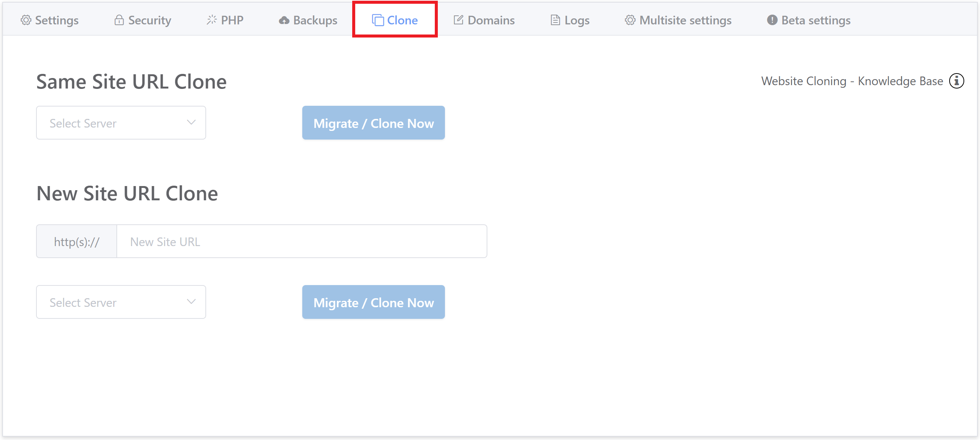This screenshot has height=440, width=980.
Task: Open Select Server dropdown under Same Site URL Clone
Action: click(121, 123)
